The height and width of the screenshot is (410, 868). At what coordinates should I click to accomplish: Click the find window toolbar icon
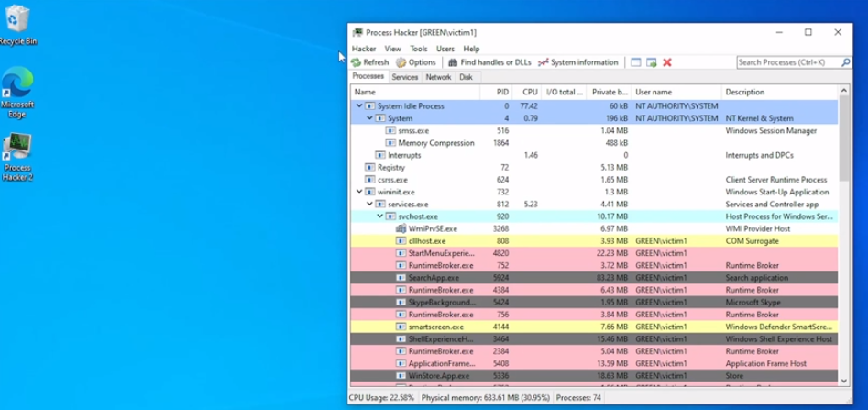pos(635,62)
